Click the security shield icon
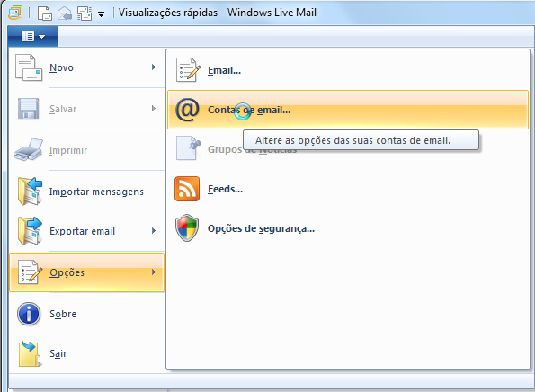The image size is (535, 392). (187, 227)
